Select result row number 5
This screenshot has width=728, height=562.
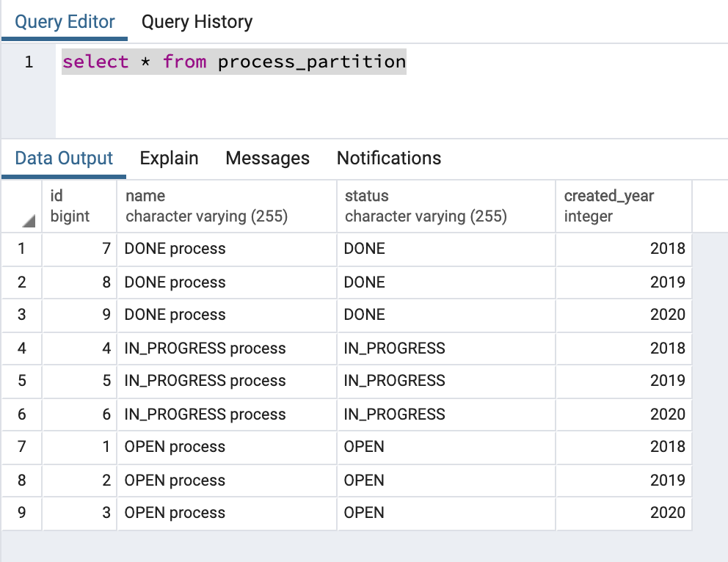(21, 381)
